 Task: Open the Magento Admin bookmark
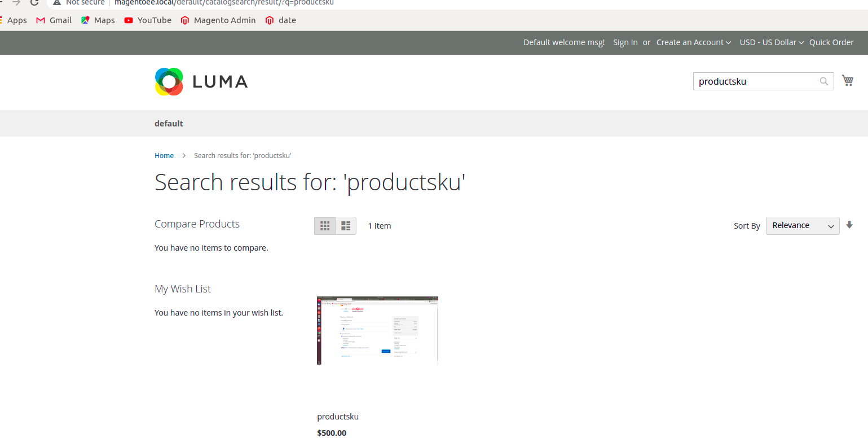pos(218,20)
